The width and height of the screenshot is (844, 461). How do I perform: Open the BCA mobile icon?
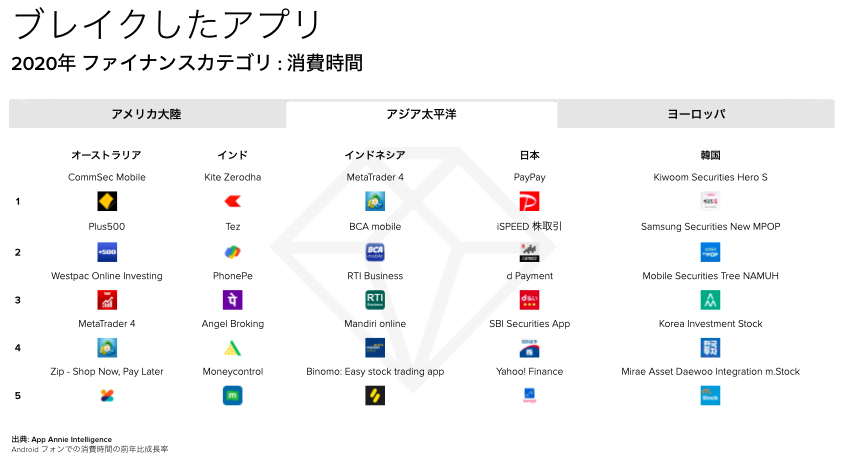tap(375, 252)
